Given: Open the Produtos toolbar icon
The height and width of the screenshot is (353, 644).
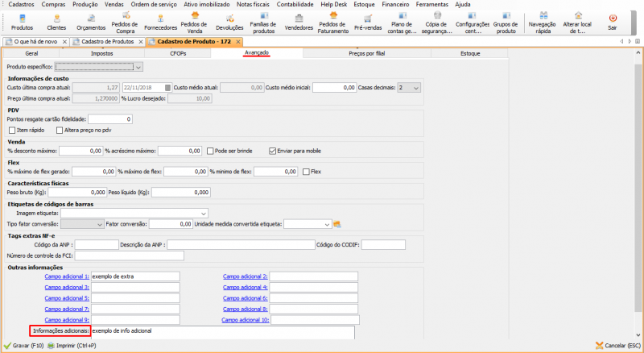Looking at the screenshot, I should pos(23,23).
